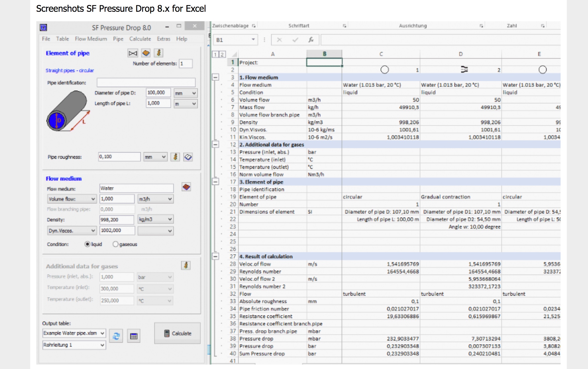Open the Calculate menu
The width and height of the screenshot is (588, 369).
[x=140, y=39]
